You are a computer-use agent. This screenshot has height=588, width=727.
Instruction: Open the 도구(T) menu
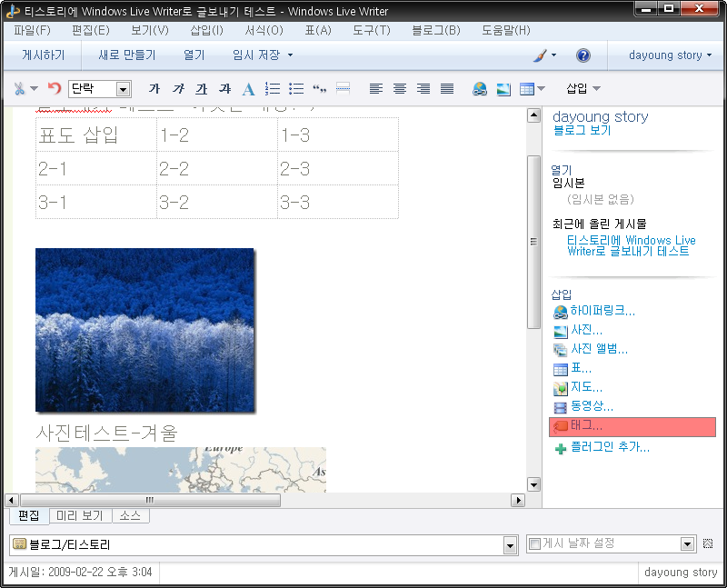click(372, 31)
